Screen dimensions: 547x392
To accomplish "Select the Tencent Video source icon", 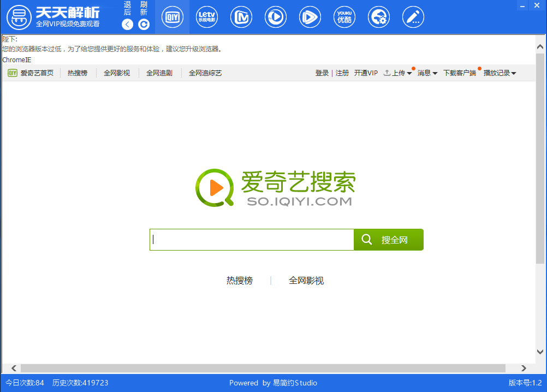I will click(x=310, y=17).
